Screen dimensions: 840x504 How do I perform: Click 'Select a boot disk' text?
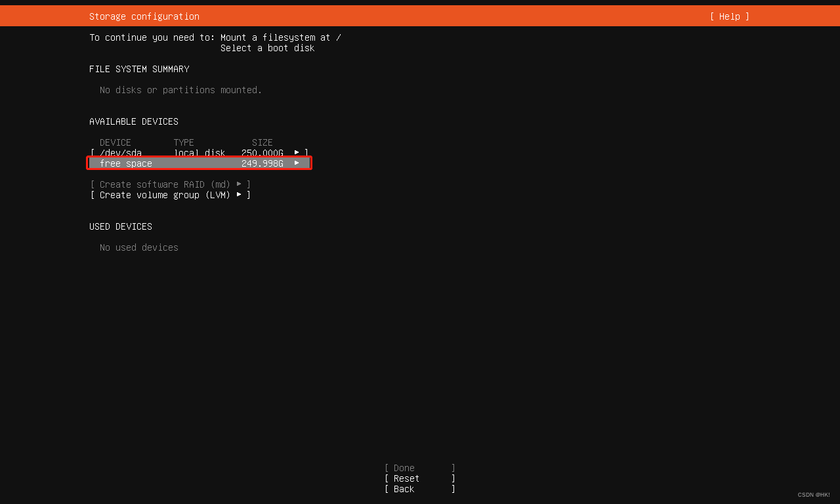click(x=268, y=48)
